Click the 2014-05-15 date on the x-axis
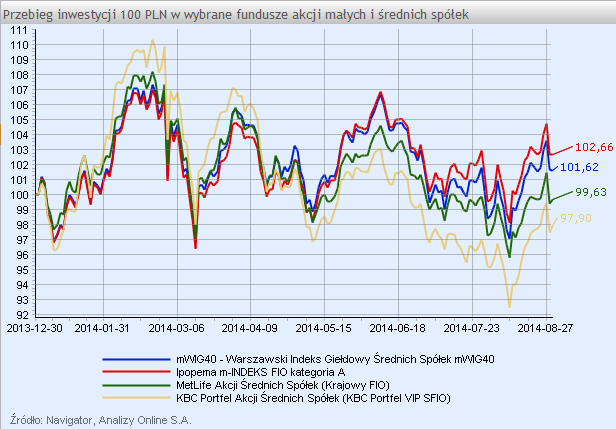The width and height of the screenshot is (616, 429). point(321,326)
